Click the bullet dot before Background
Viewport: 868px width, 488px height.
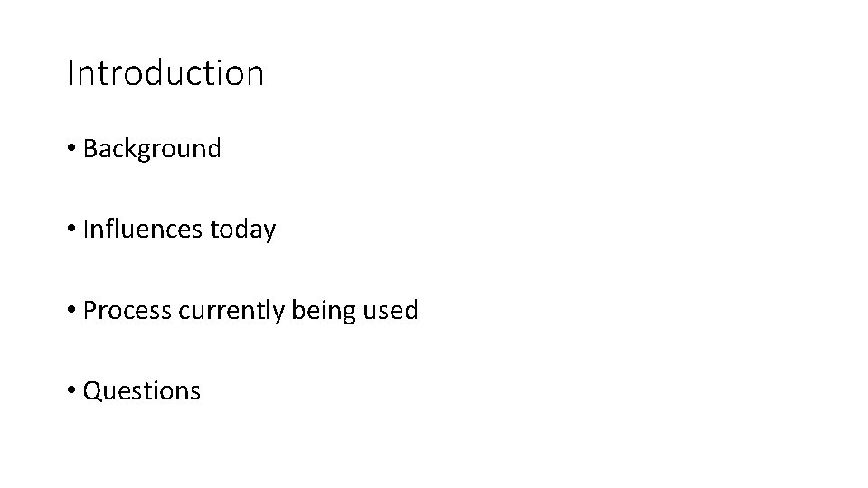[71, 150]
